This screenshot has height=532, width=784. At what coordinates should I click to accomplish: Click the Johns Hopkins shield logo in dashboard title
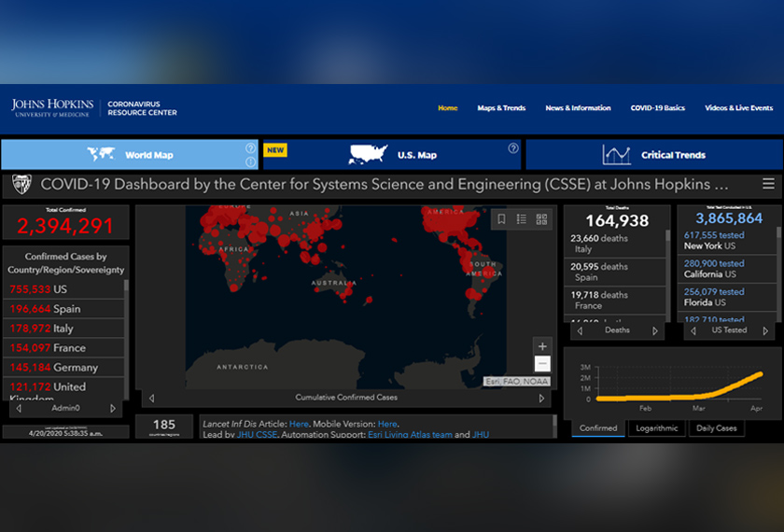coord(21,184)
